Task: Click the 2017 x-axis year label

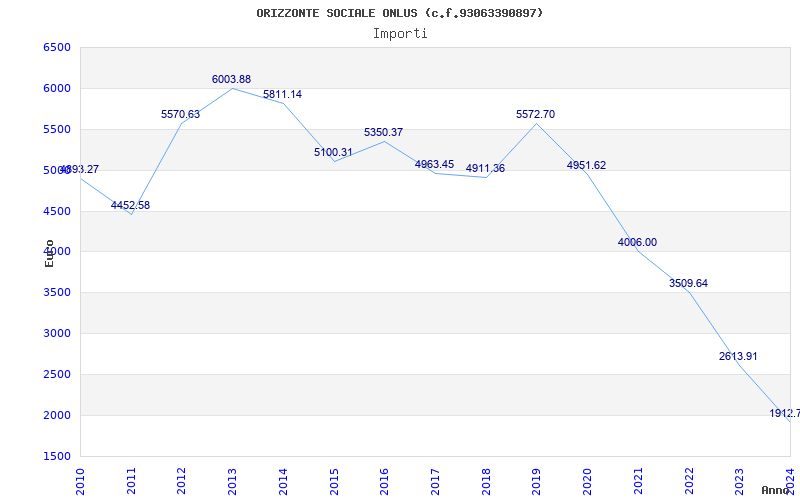Action: click(435, 481)
